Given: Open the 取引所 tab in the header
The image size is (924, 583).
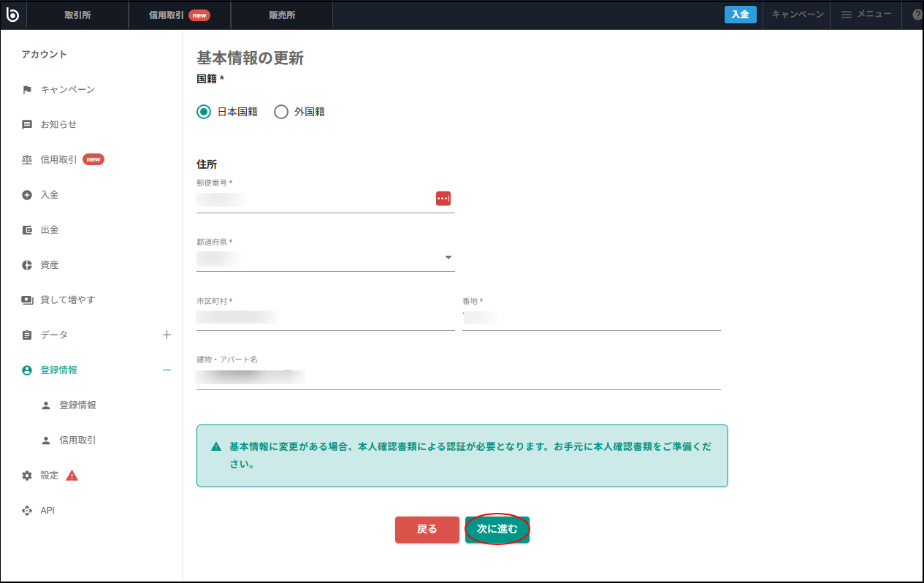Looking at the screenshot, I should pos(77,15).
